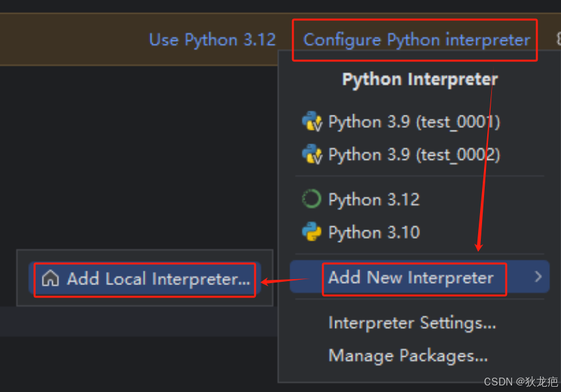
Task: Choose the Add Local Interpreter... label
Action: coord(159,279)
